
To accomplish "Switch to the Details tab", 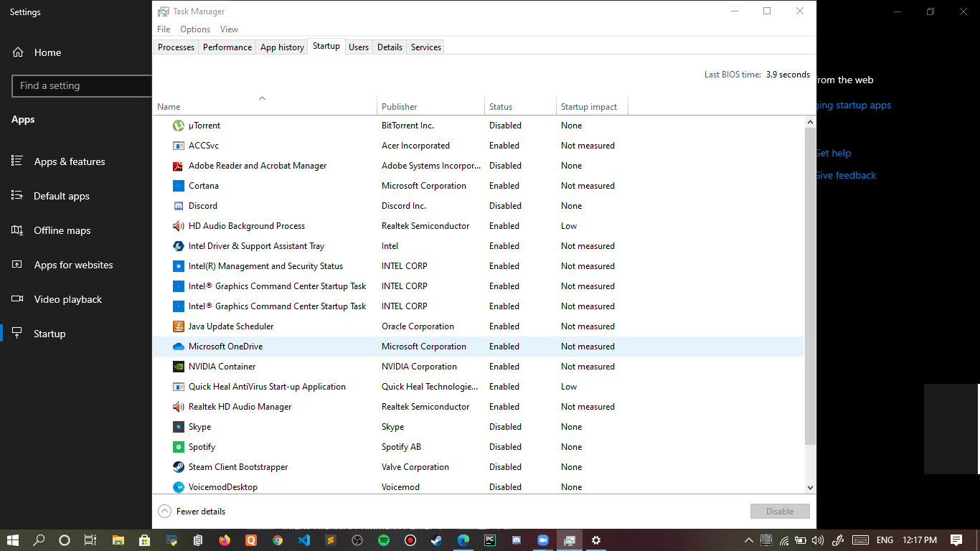I will tap(390, 47).
